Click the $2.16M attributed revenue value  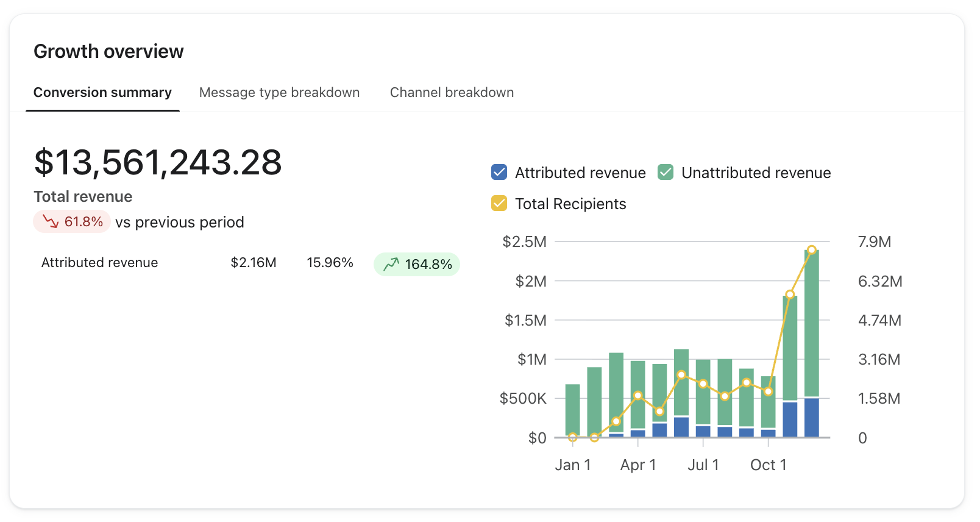[x=254, y=263]
